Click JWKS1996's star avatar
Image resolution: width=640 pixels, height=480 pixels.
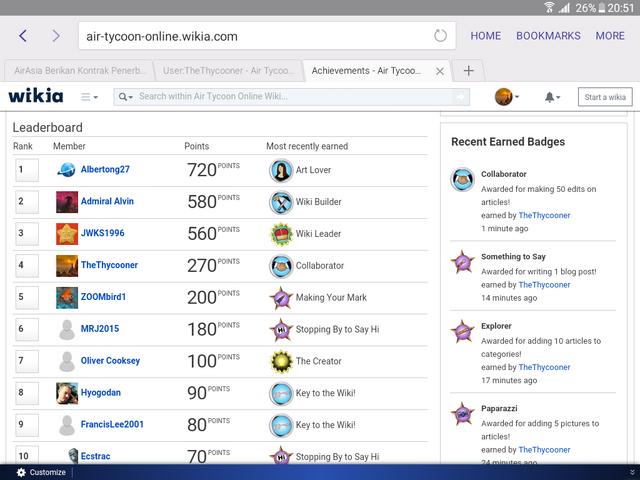pos(67,233)
